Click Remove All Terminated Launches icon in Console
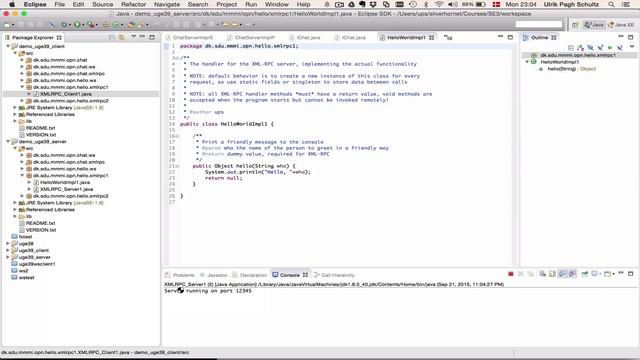This screenshot has height=360, width=640. tap(531, 274)
